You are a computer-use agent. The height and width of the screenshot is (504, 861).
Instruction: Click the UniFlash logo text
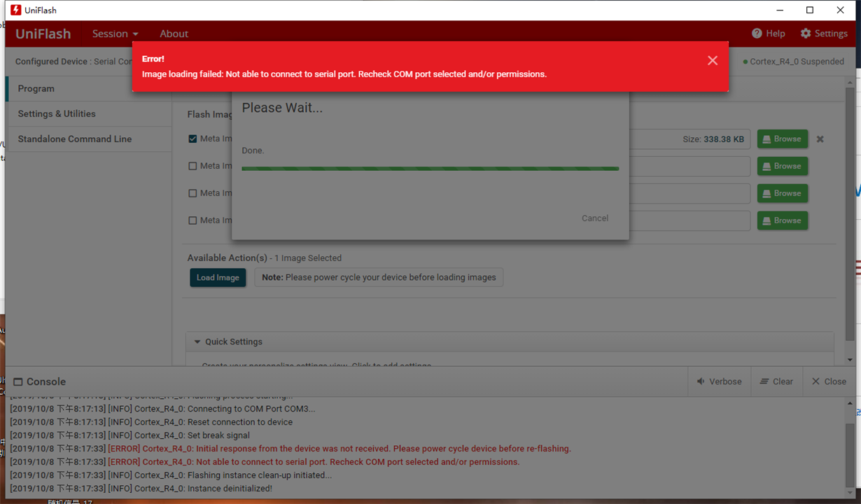click(x=43, y=34)
